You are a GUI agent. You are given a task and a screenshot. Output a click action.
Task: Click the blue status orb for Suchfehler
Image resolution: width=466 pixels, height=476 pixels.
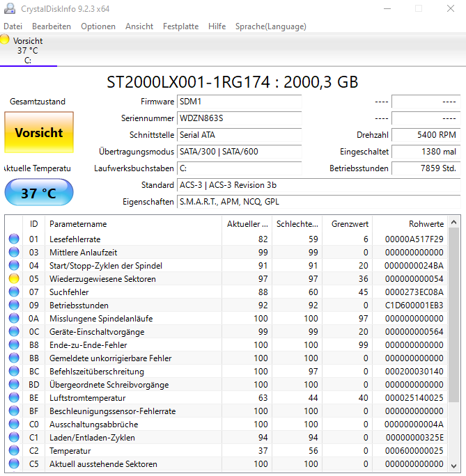coord(14,292)
